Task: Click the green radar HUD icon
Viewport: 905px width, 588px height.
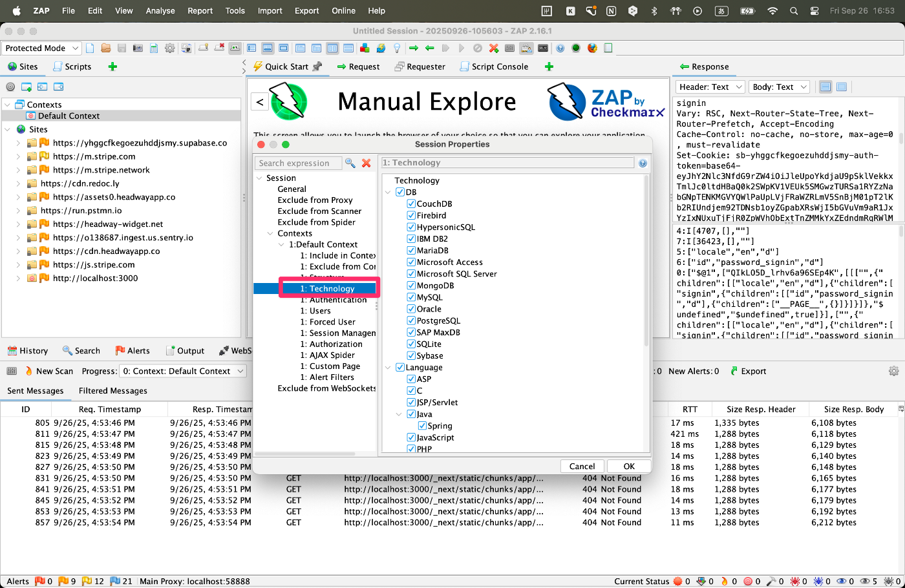Action: tap(576, 48)
